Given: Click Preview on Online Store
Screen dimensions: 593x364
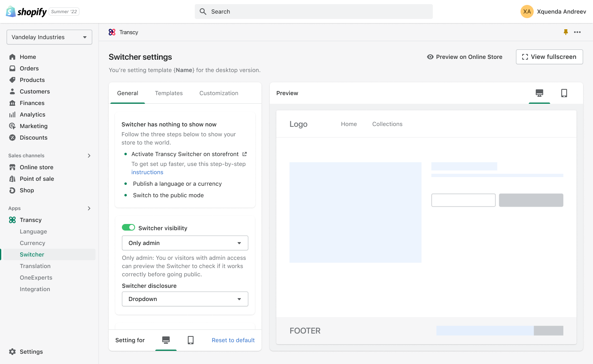Looking at the screenshot, I should point(465,57).
